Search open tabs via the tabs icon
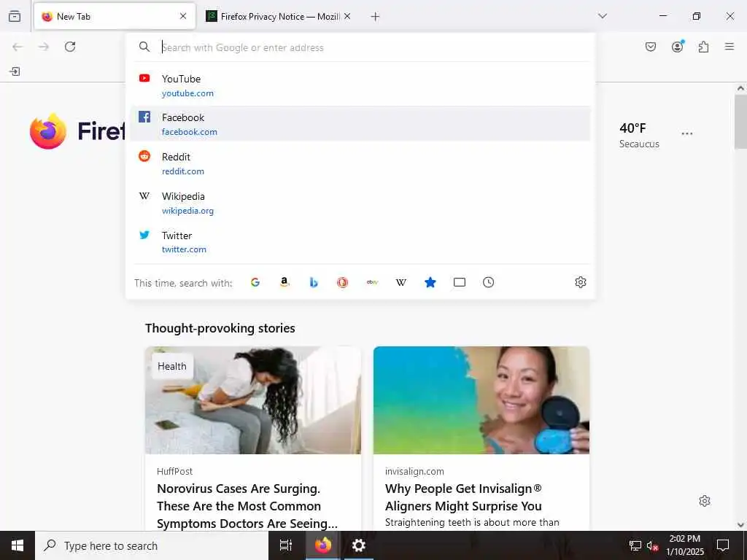The width and height of the screenshot is (747, 560). click(x=460, y=282)
